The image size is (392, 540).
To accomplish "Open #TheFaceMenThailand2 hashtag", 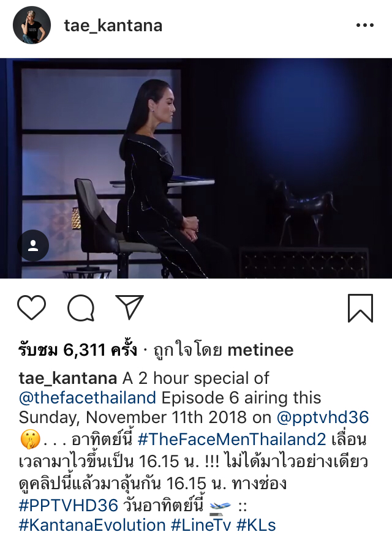I will 232,439.
